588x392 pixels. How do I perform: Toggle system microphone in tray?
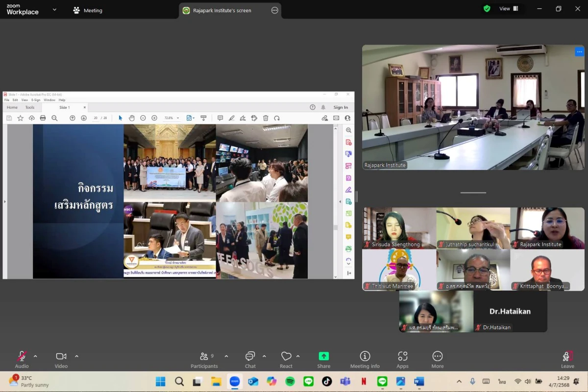pyautogui.click(x=472, y=381)
